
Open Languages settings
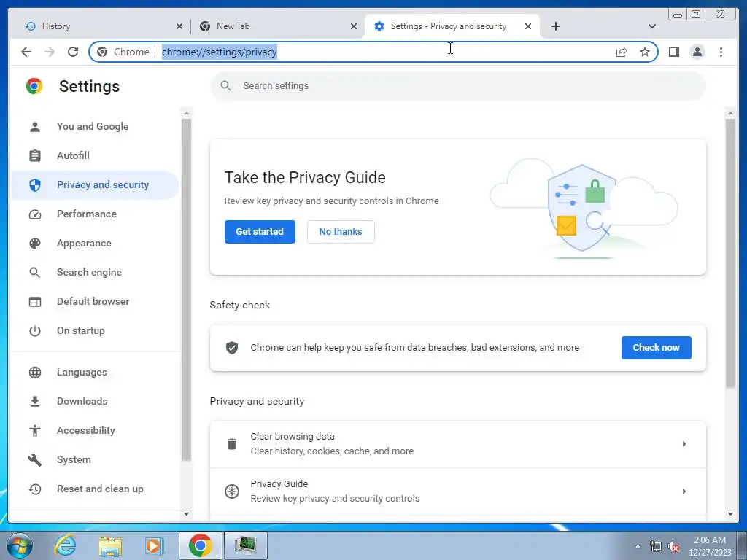pyautogui.click(x=94, y=373)
